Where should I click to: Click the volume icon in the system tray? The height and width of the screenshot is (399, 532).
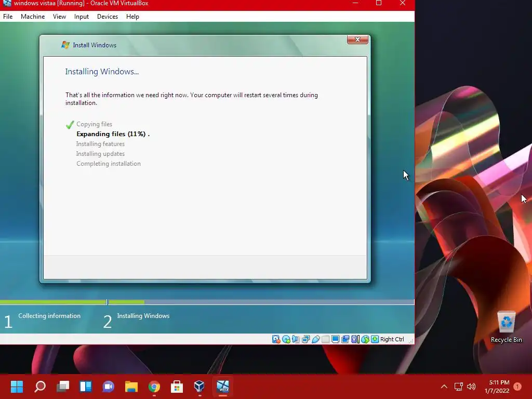click(x=471, y=386)
